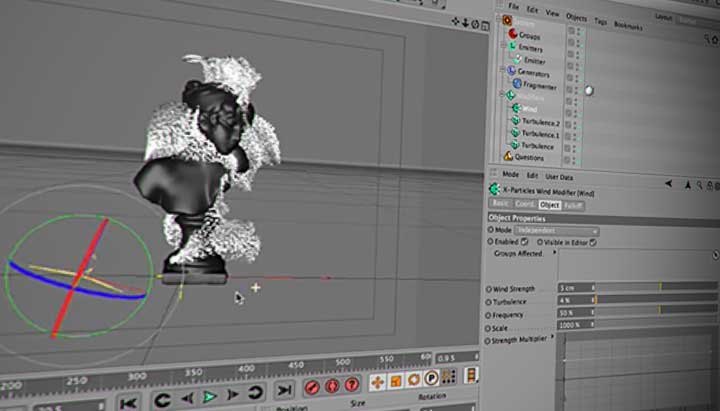Click the Mode animation dot
The image size is (720, 411).
(x=490, y=229)
